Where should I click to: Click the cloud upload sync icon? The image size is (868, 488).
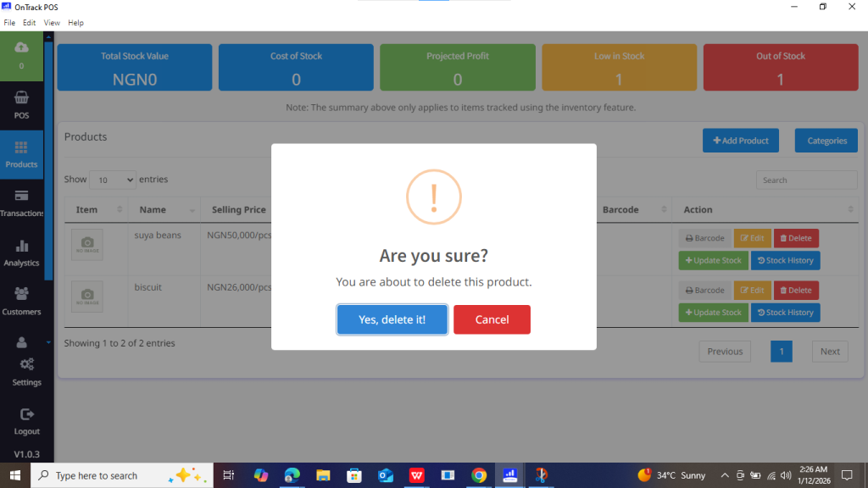[x=21, y=47]
